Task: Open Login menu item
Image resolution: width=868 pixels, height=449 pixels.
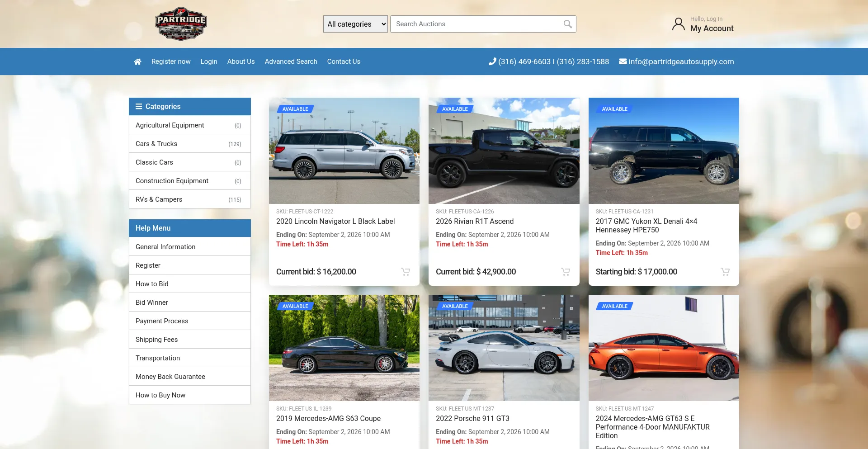Action: (209, 61)
